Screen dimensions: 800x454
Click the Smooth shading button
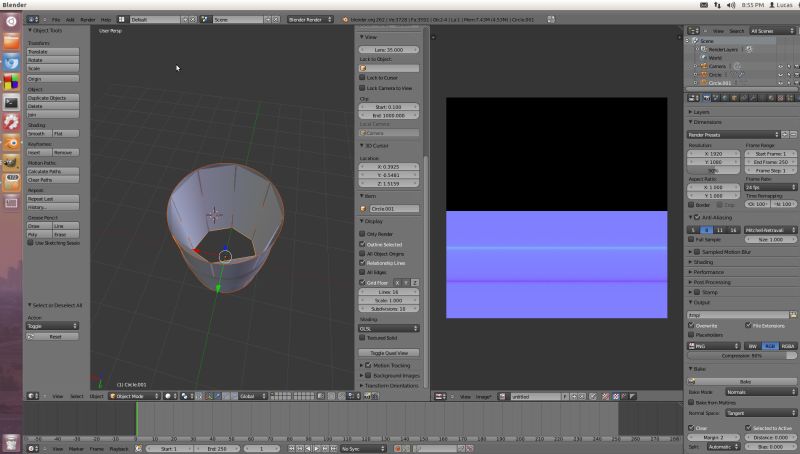(x=39, y=133)
